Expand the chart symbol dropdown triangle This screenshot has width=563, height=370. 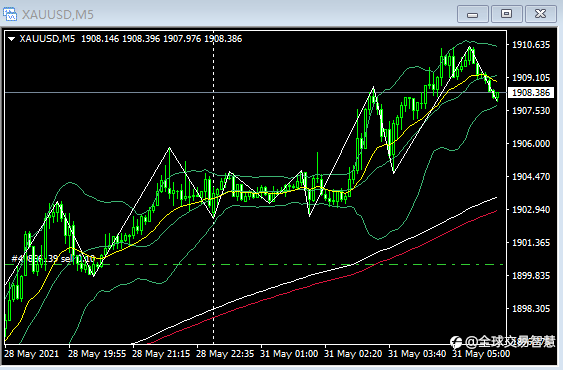tap(11, 39)
